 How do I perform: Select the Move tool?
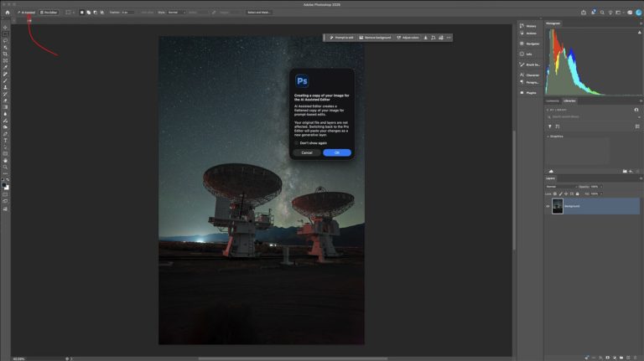pos(5,28)
